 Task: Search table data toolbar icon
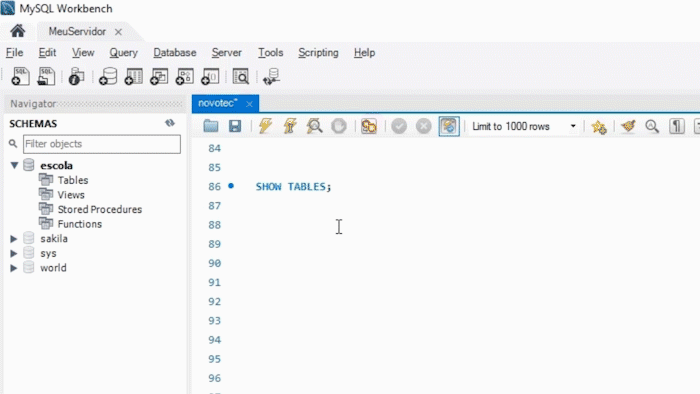(241, 76)
